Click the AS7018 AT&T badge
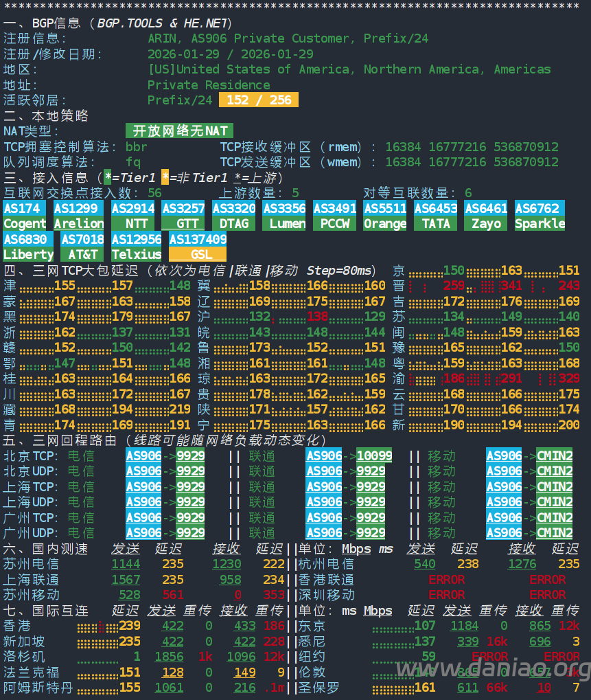Viewport: 591px width, 700px height. click(x=82, y=247)
